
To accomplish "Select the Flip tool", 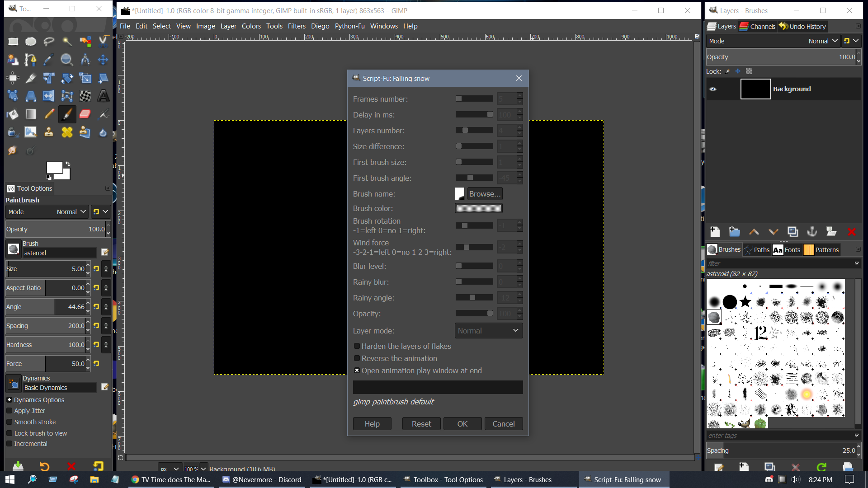I will pos(49,96).
